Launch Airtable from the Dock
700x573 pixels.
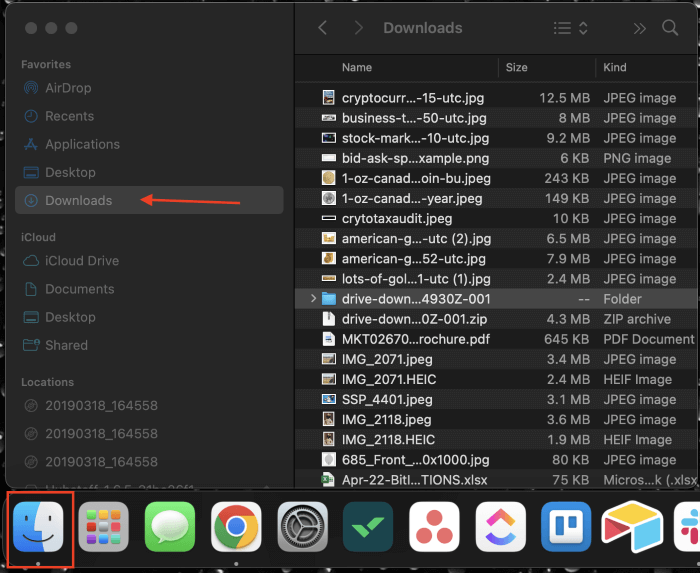(632, 527)
